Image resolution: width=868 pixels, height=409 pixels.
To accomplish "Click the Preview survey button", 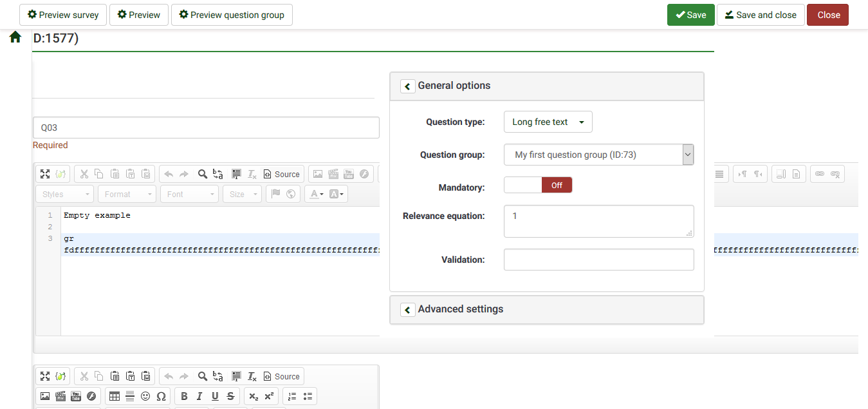I will click(x=63, y=15).
